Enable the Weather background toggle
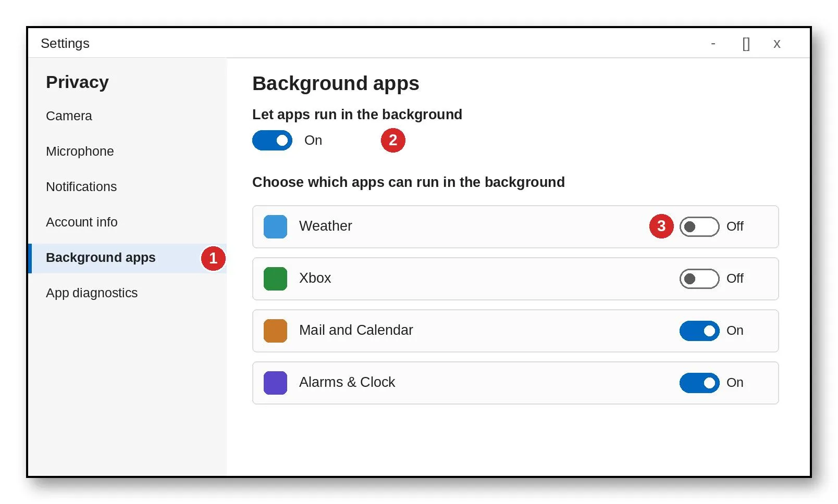Viewport: 838px width, 504px height. pos(699,226)
